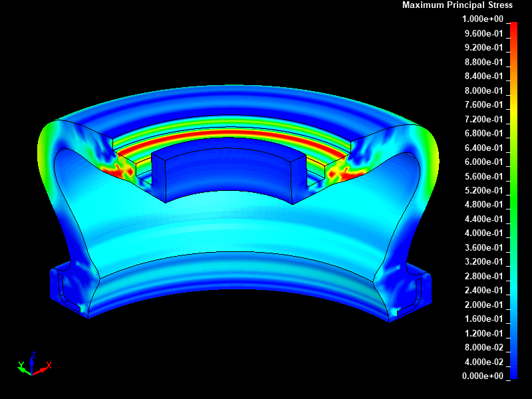Pick the 8.000e-01 legend value
The width and height of the screenshot is (532, 399).
pos(483,90)
